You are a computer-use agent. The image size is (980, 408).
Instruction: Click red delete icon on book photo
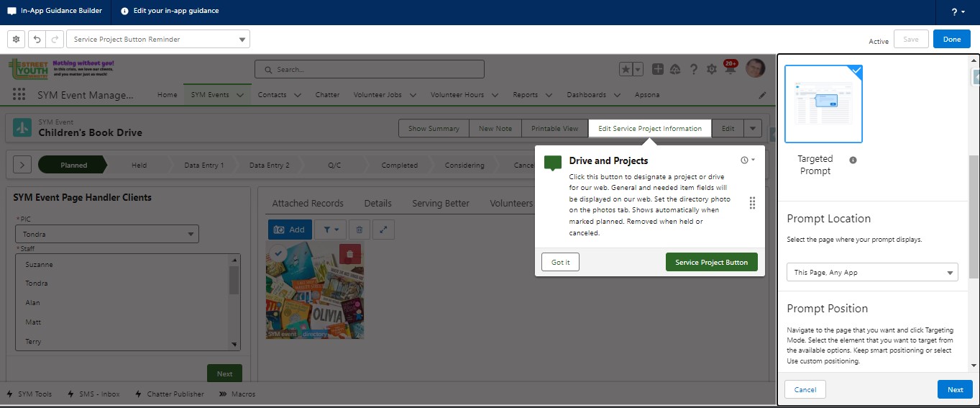pyautogui.click(x=350, y=254)
